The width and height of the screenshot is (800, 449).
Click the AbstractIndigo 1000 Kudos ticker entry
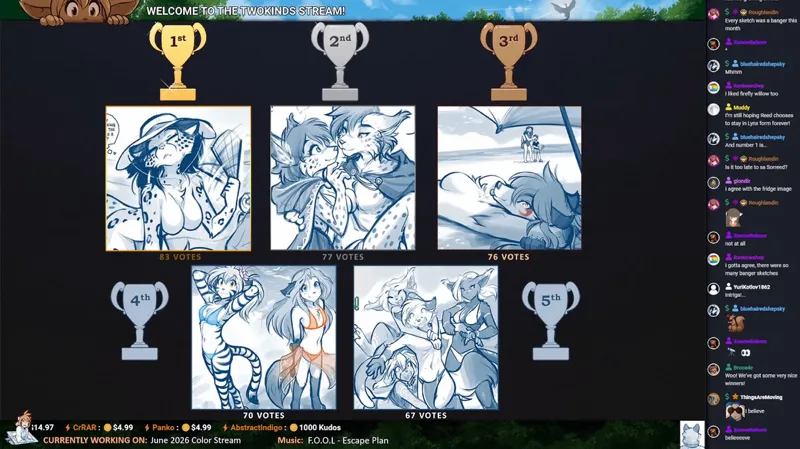[281, 428]
